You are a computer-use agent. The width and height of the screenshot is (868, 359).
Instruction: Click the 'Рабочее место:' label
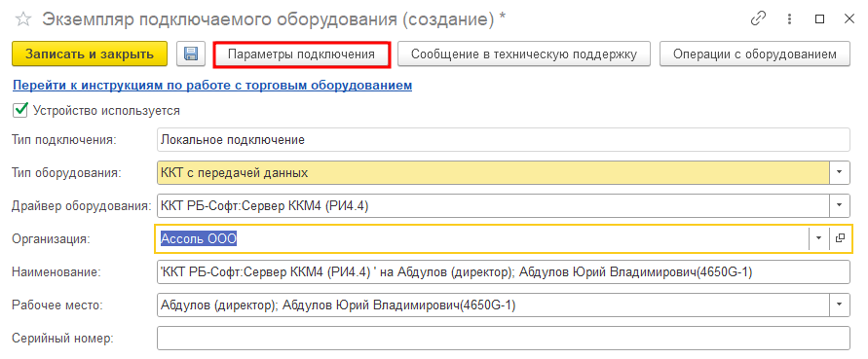coord(58,305)
